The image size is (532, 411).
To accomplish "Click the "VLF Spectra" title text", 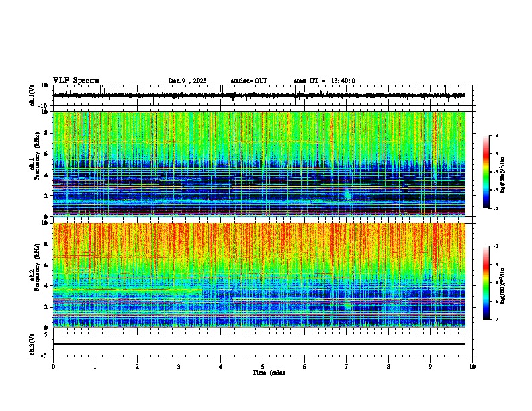I will point(76,81).
